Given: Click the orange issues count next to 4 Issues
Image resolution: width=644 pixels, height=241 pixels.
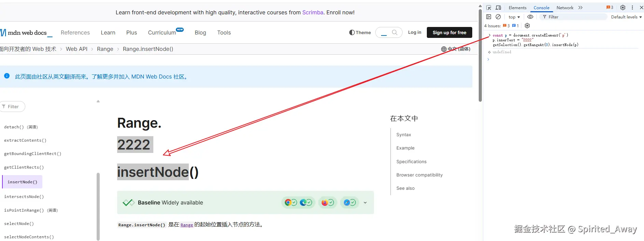Looking at the screenshot, I should (x=506, y=26).
